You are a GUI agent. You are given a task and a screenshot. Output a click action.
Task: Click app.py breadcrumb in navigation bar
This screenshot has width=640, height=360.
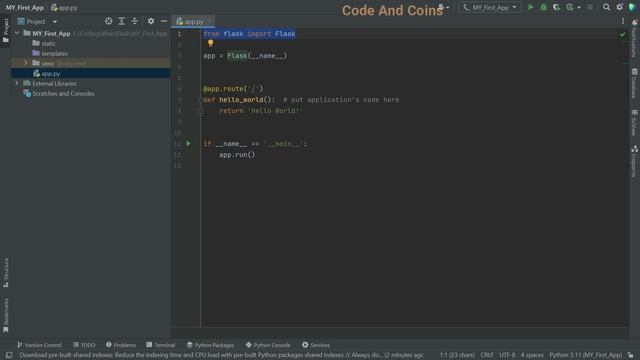click(64, 7)
